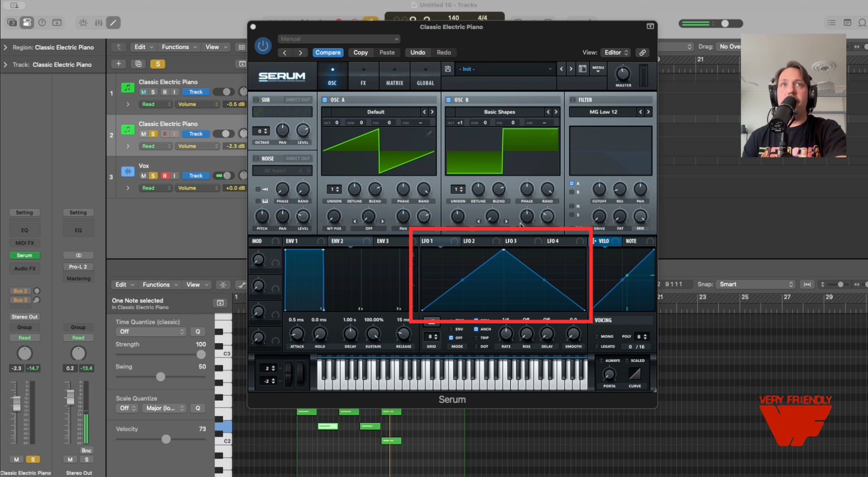Enable MONO in Serum's voicing section
Screen dimensions: 868x477
597,336
